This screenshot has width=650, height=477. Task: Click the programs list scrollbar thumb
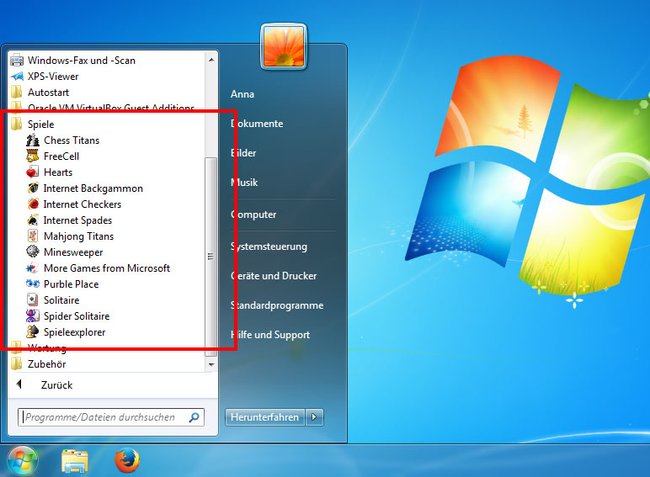click(211, 257)
